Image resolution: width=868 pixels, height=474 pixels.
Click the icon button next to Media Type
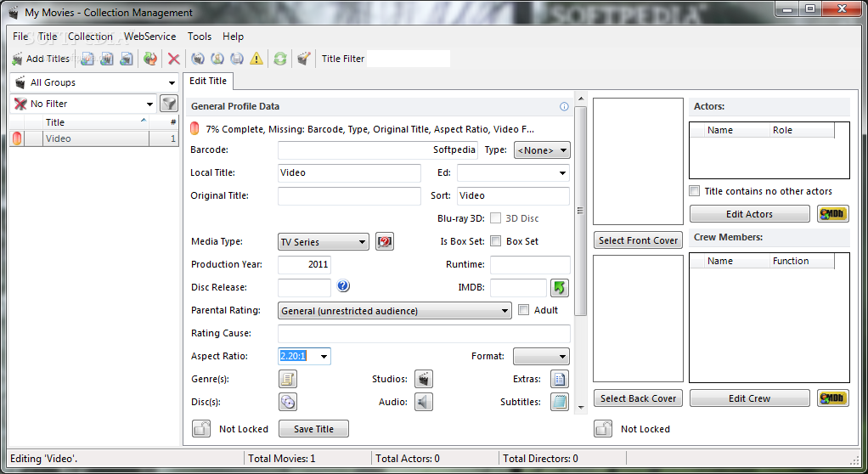point(385,241)
